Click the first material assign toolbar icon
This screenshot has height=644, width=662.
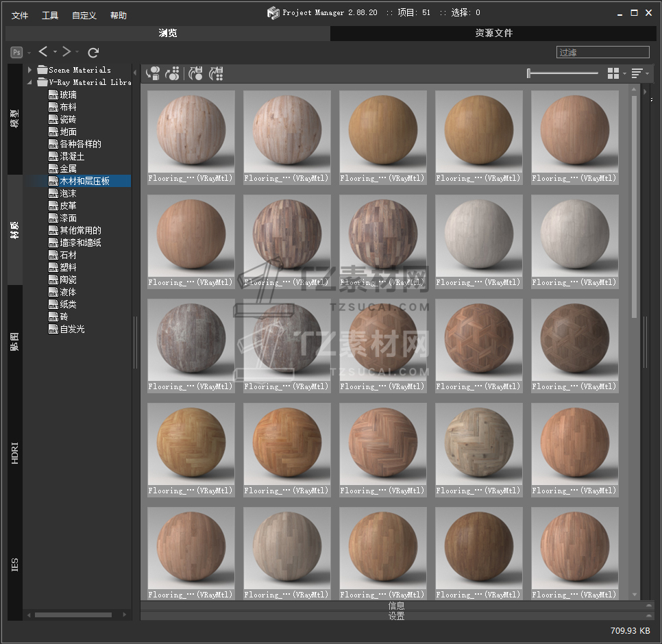[x=153, y=73]
